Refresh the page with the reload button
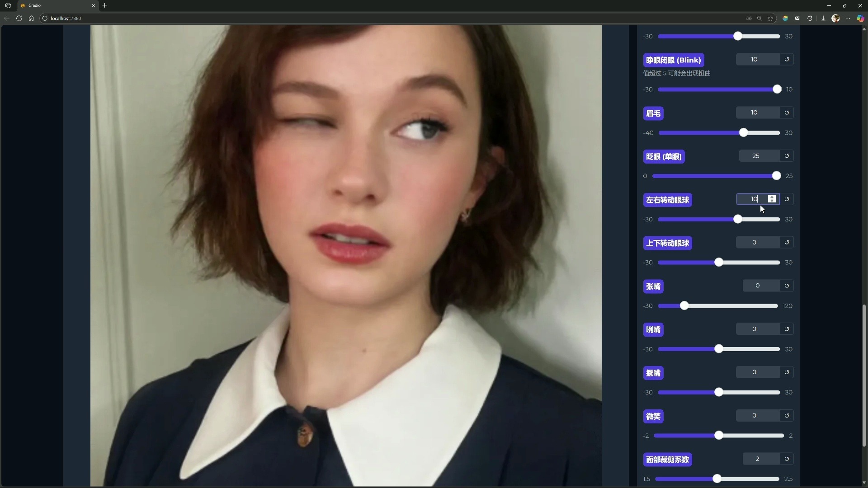The width and height of the screenshot is (868, 488). click(19, 19)
